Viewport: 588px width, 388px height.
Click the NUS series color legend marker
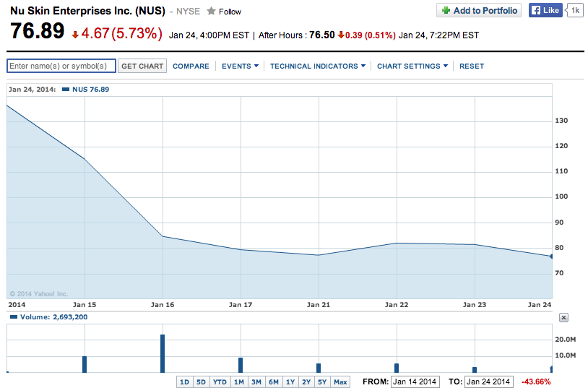tap(66, 90)
